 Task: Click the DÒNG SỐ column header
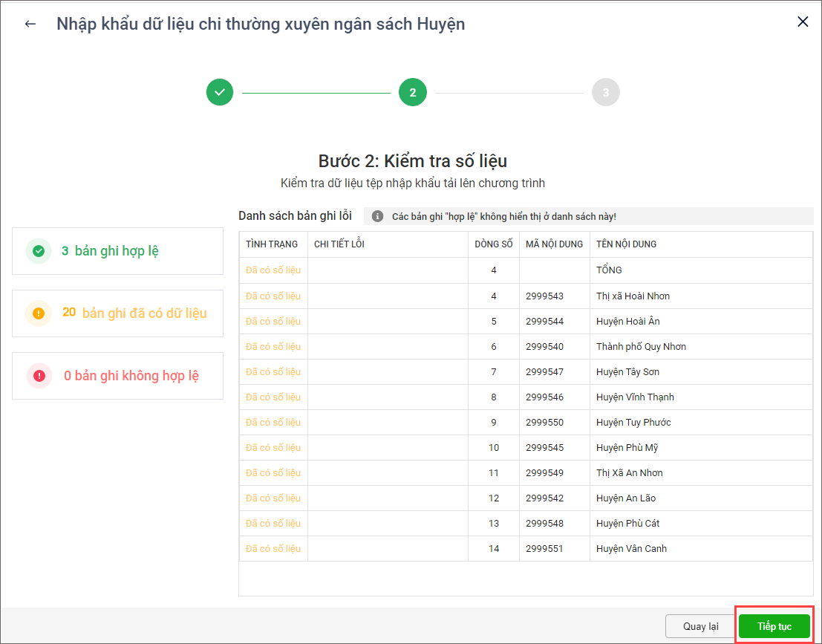[494, 244]
